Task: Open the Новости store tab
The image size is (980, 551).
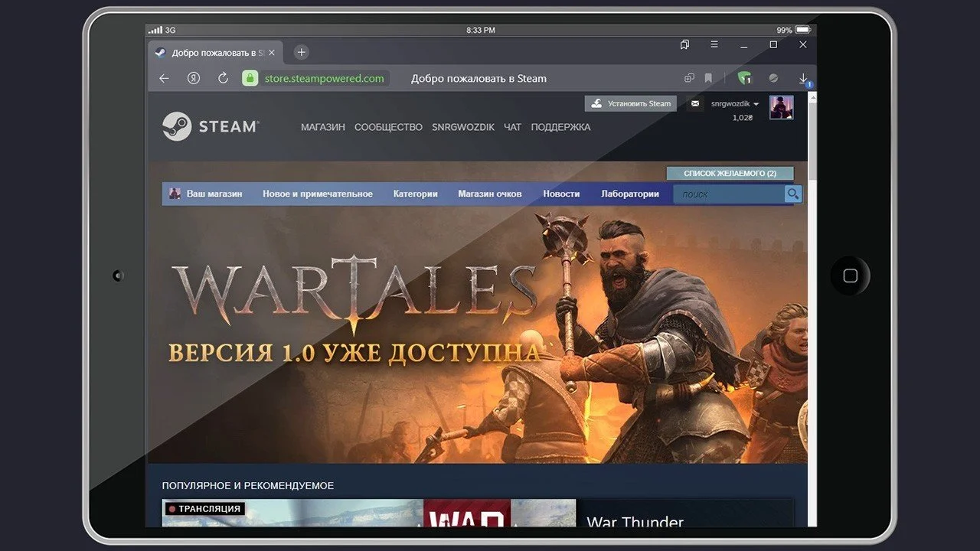Action: (x=561, y=194)
